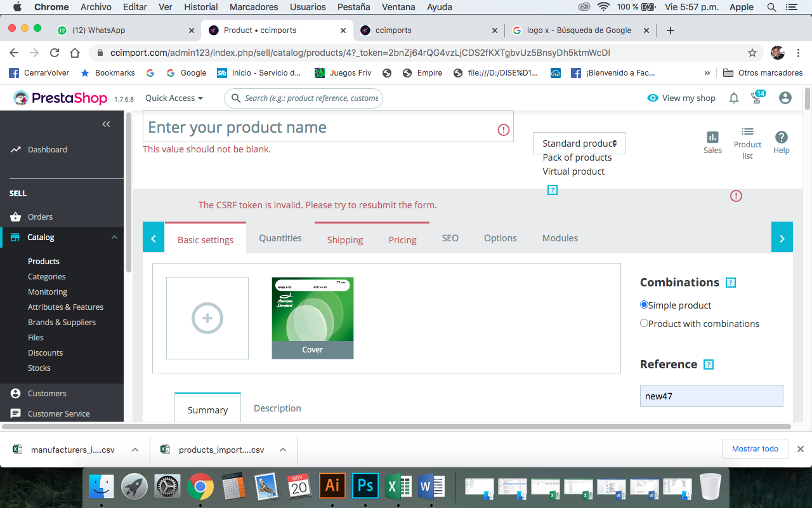Add a new product image with plus icon

tap(207, 318)
